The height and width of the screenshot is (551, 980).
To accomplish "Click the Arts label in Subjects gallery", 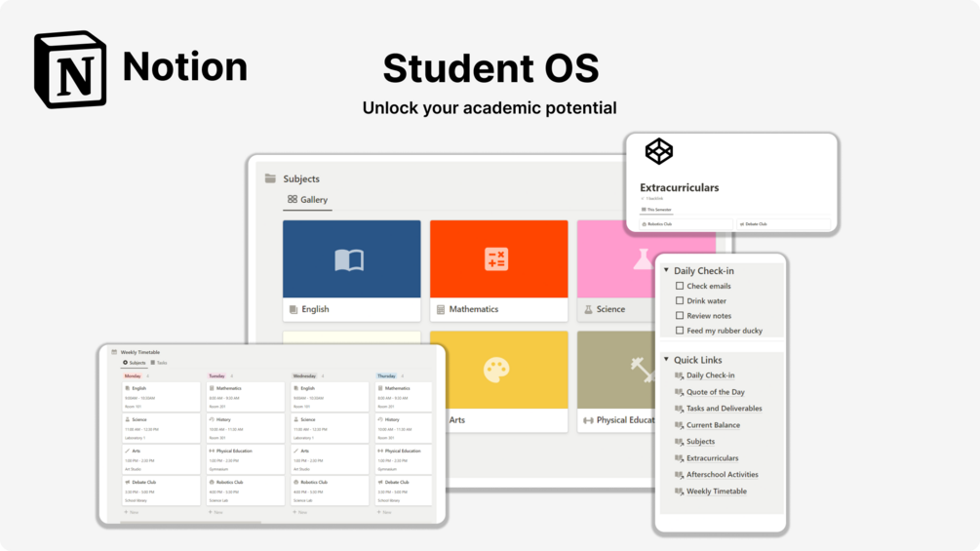I will pos(457,420).
